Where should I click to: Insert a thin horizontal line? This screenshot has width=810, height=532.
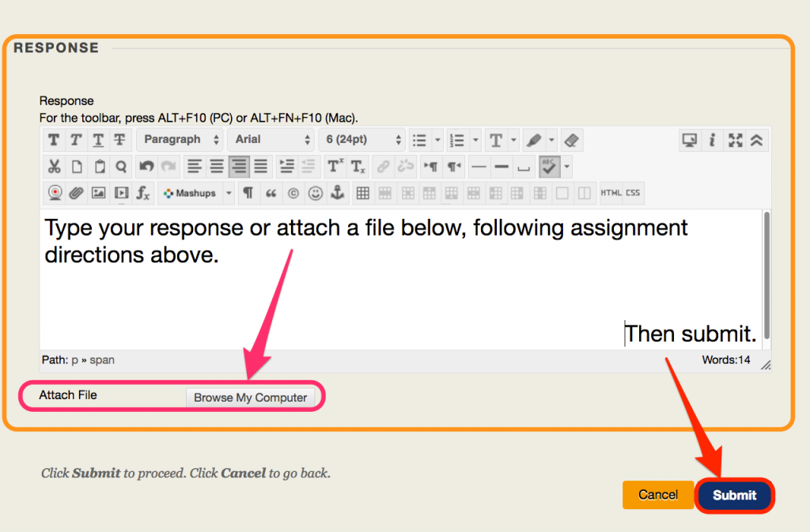pos(479,167)
